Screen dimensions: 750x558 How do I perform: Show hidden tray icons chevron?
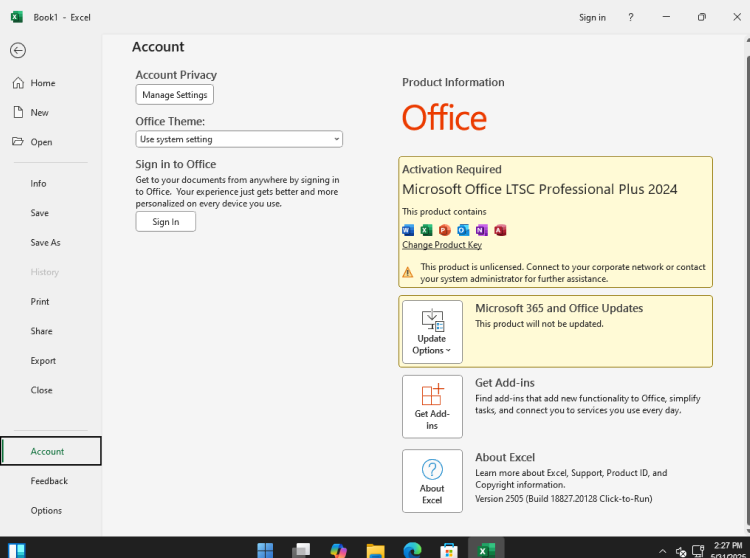[x=662, y=551]
